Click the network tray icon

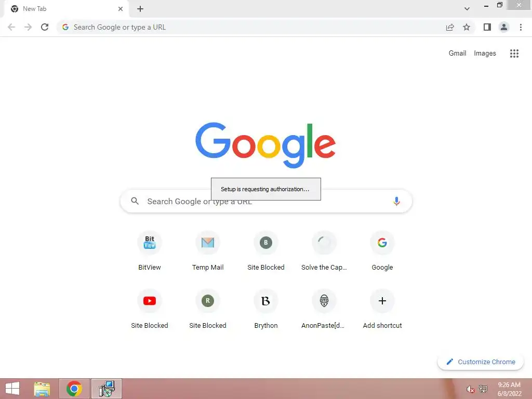coord(483,389)
